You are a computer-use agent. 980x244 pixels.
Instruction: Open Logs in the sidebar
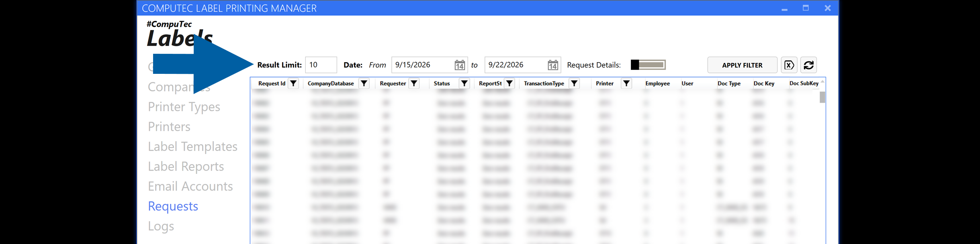(x=161, y=226)
